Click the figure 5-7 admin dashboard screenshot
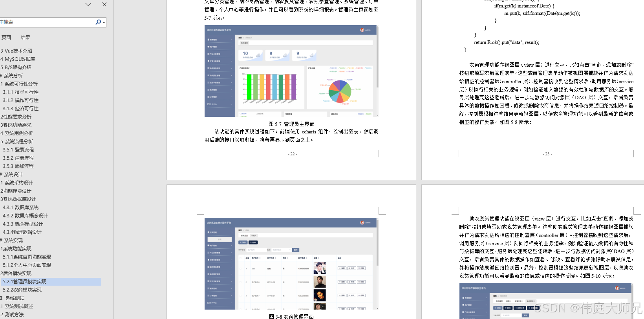The width and height of the screenshot is (644, 319). 291,71
